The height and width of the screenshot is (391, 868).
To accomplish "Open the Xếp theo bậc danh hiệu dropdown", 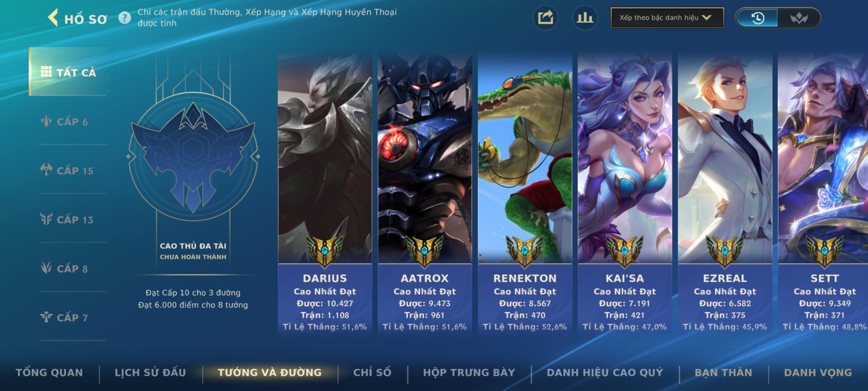I will [x=667, y=18].
